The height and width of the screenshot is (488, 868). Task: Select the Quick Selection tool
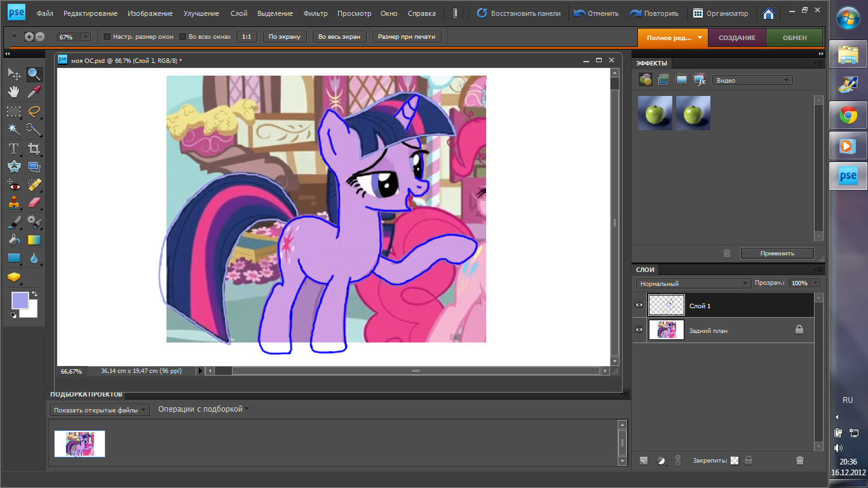pos(34,130)
